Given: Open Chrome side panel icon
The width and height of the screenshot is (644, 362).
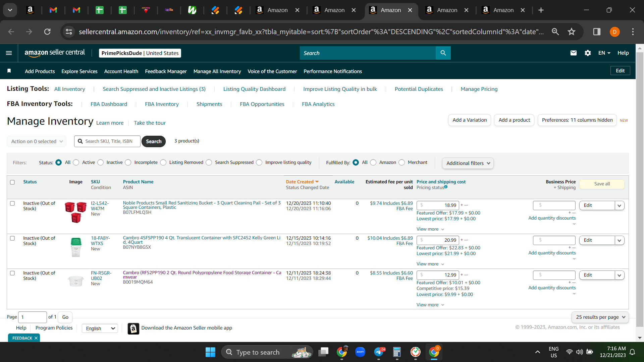Looking at the screenshot, I should [x=597, y=32].
